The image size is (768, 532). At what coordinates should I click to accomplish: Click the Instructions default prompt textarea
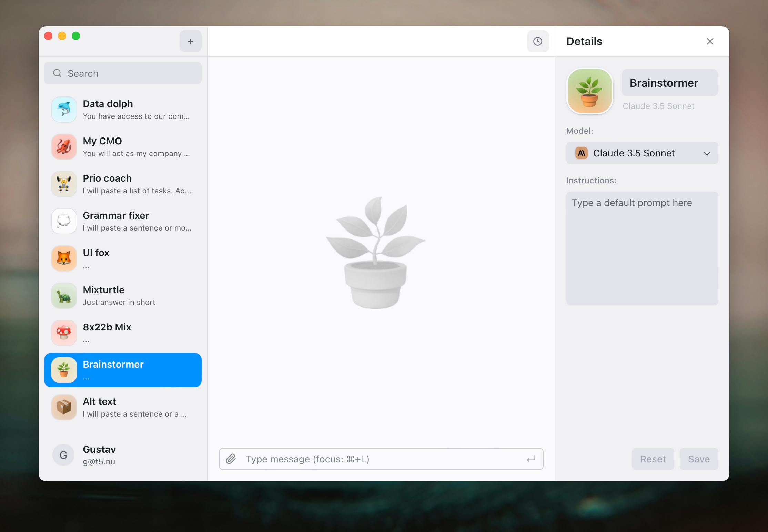(642, 248)
